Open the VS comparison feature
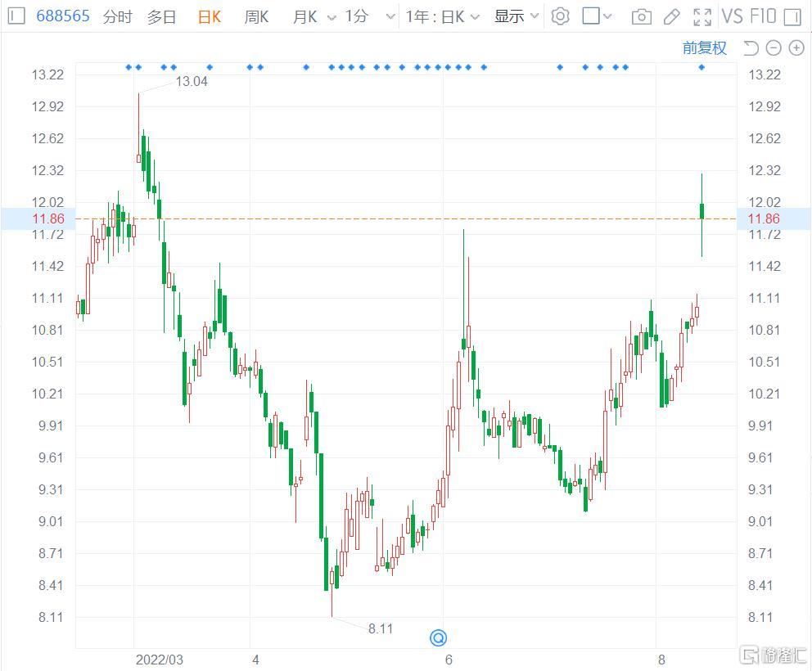Image resolution: width=812 pixels, height=671 pixels. [x=733, y=16]
